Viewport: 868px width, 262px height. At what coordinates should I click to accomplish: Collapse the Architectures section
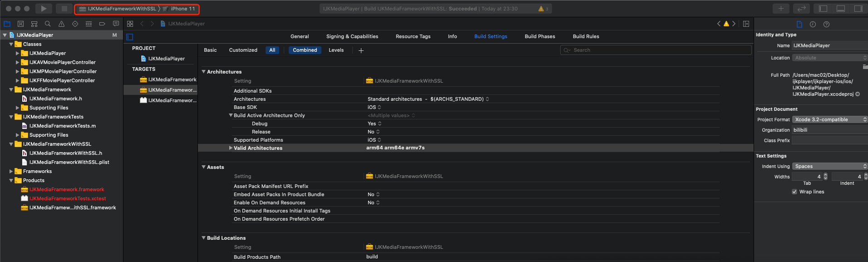(204, 72)
